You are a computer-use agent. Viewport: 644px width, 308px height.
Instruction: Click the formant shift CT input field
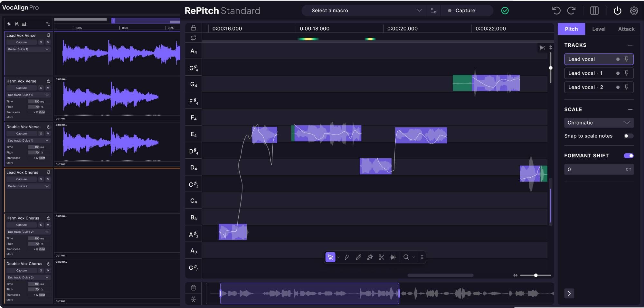point(599,169)
